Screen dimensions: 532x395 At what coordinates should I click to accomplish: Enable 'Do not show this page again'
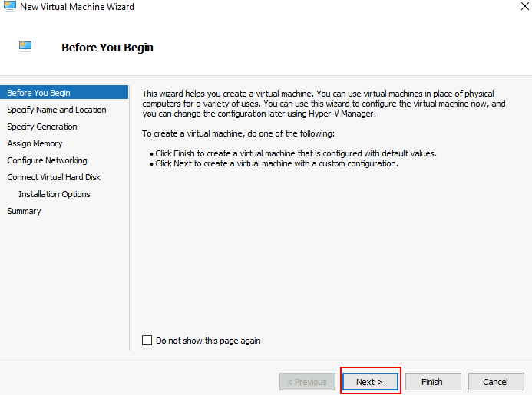[x=147, y=341]
